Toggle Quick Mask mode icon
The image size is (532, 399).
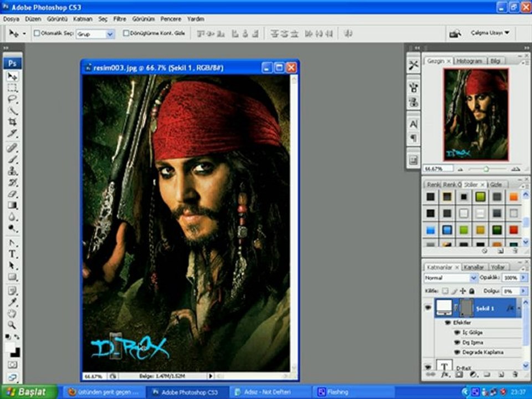click(13, 365)
